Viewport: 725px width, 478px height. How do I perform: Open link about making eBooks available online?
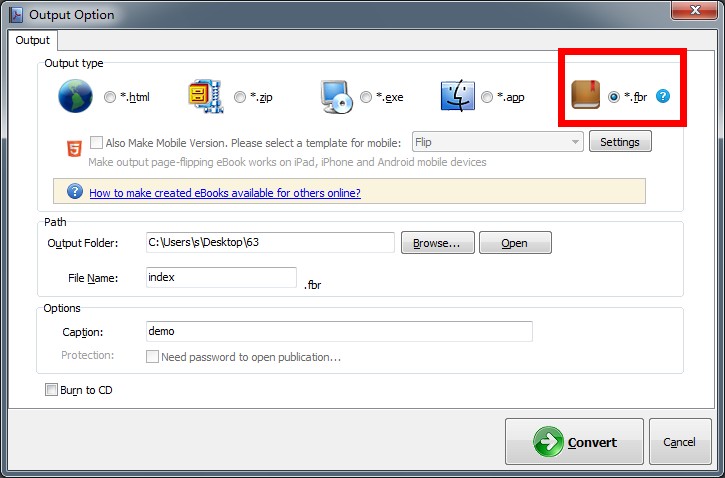tap(225, 193)
